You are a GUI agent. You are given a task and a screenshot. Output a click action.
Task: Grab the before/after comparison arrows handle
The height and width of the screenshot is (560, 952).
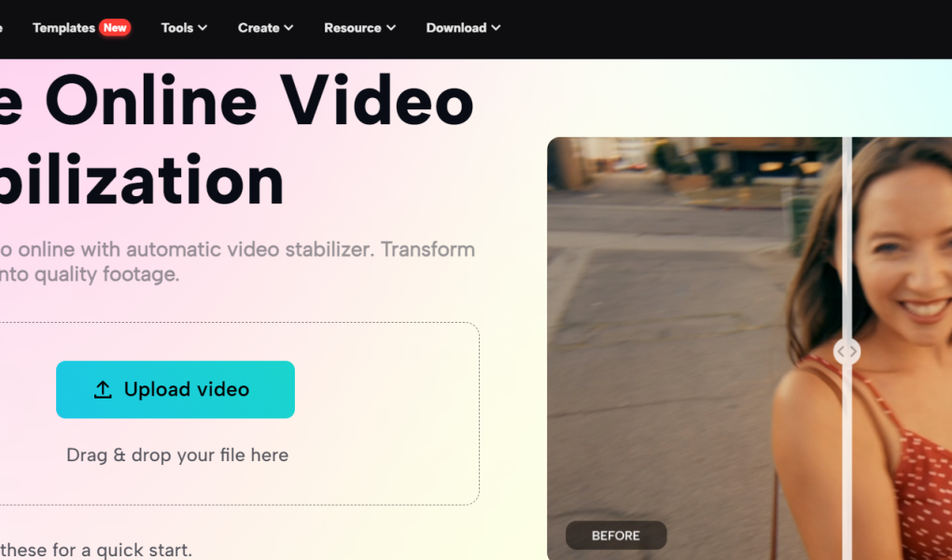click(x=847, y=351)
